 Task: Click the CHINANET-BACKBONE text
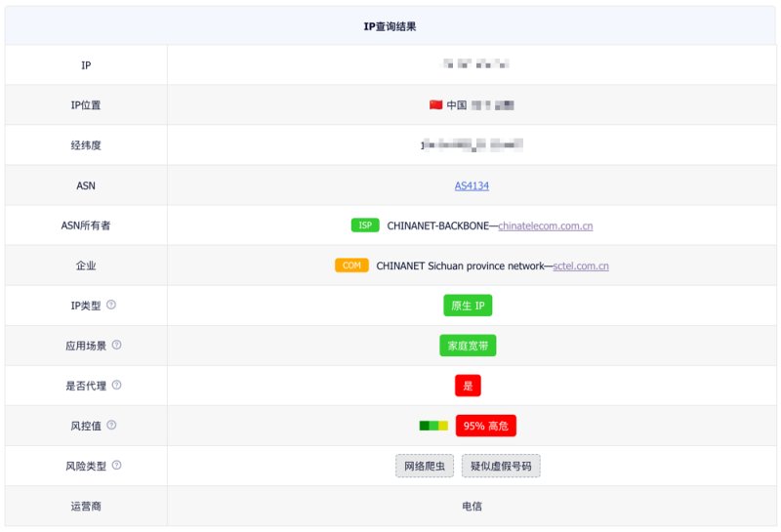(437, 225)
